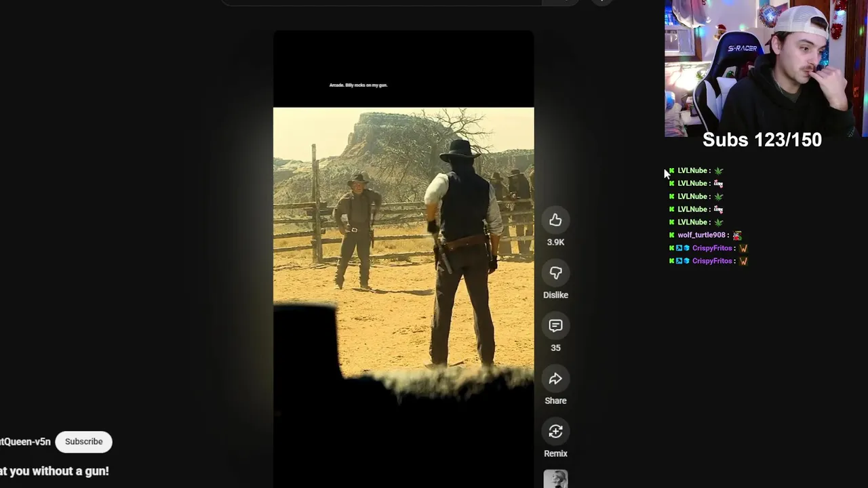The image size is (868, 488).
Task: Click the Dislike label
Action: (x=555, y=295)
